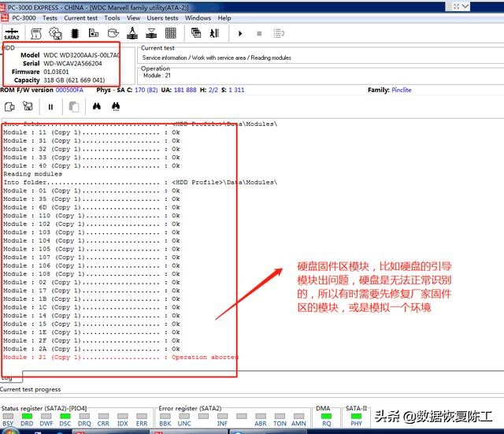Image resolution: width=504 pixels, height=434 pixels.
Task: Click the 'Module : 110 (Copy 1)' log row
Action: pos(91,216)
